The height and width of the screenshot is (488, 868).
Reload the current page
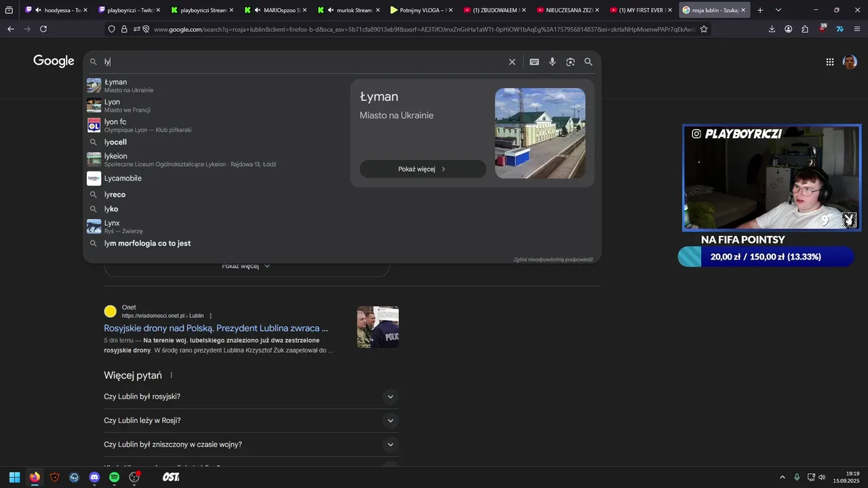43,29
